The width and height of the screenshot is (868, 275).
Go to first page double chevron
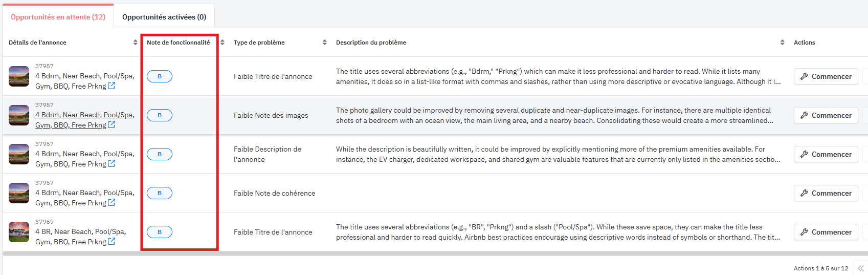861,268
